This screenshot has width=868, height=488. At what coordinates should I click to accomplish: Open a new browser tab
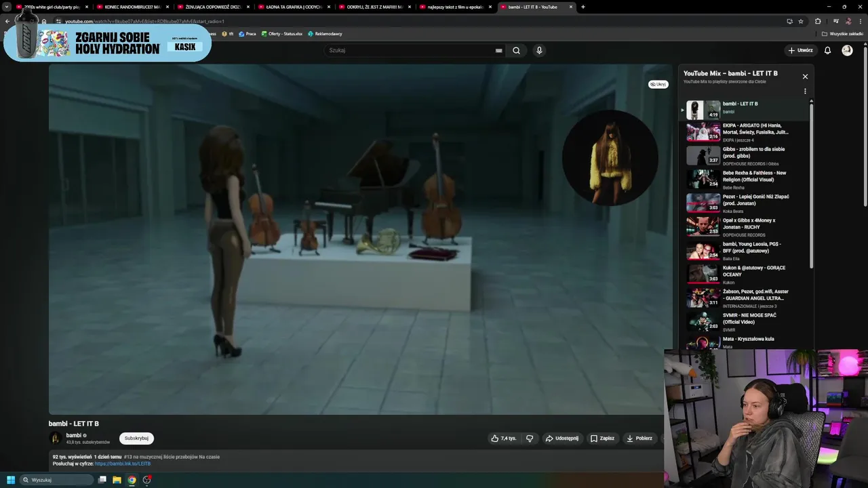point(583,7)
